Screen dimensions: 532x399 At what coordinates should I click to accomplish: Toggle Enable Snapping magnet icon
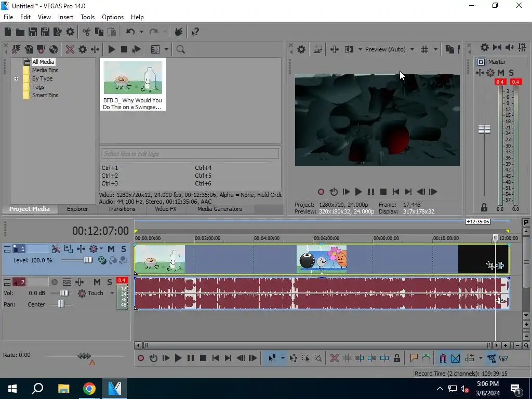(x=443, y=358)
